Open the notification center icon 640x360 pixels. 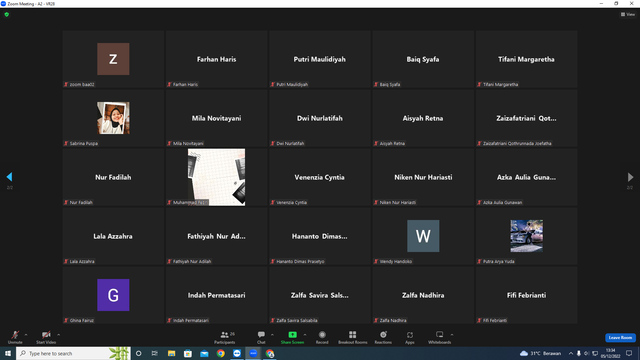click(x=629, y=353)
